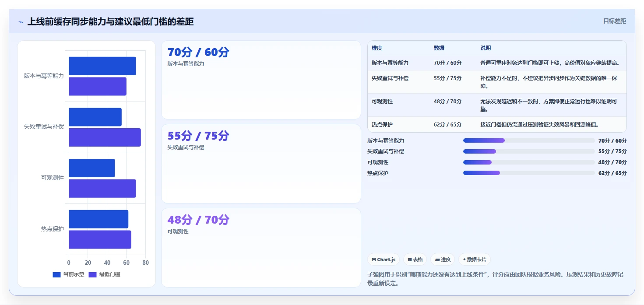Click the 可观测性 label in the progress list
Viewport: 644px width, 305px height.
(378, 162)
